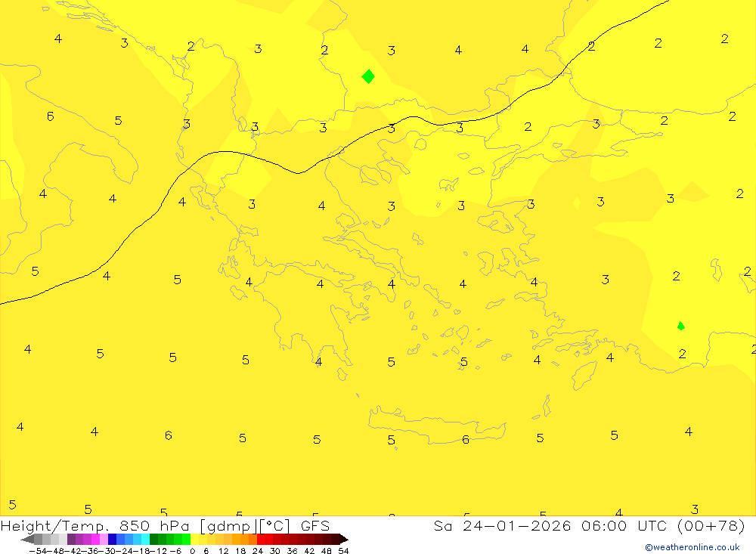Screen dimensions: 756x554
Task: Pick the bright yellow swatch in color scale
Action: (195, 540)
